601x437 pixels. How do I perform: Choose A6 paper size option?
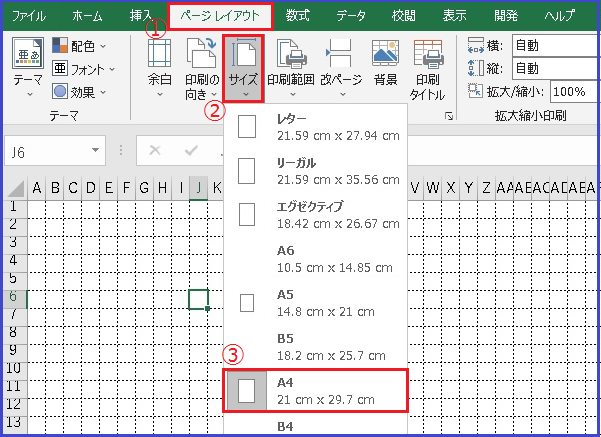[315, 259]
